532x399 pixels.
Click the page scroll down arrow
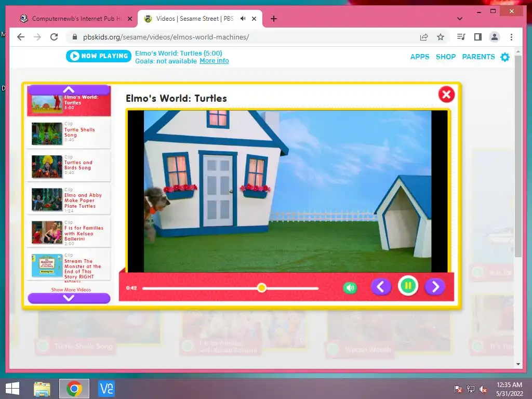tap(518, 364)
